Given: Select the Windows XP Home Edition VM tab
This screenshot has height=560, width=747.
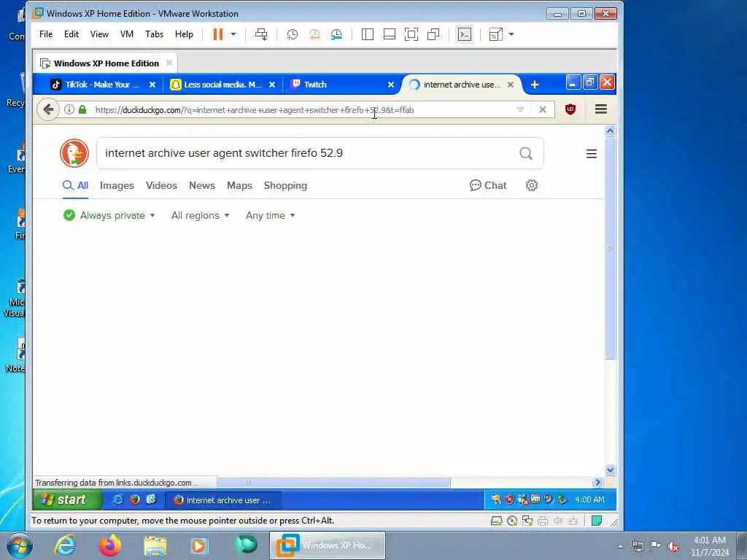Looking at the screenshot, I should click(105, 63).
